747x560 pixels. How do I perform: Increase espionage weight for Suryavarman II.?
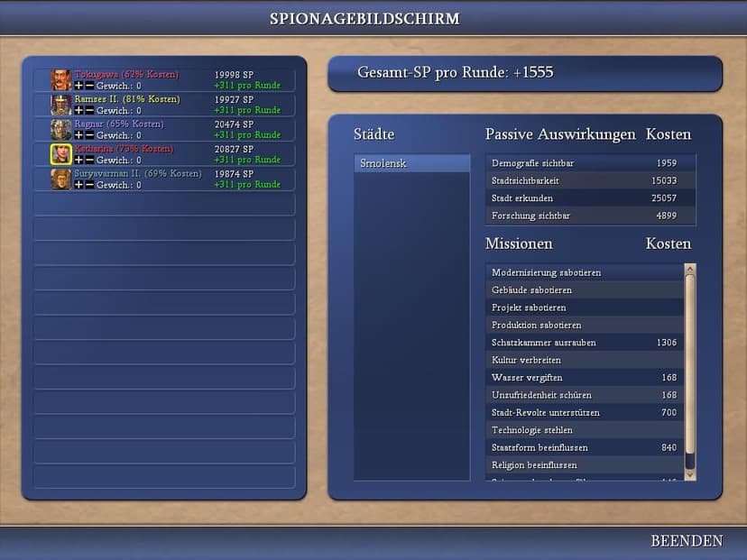78,185
